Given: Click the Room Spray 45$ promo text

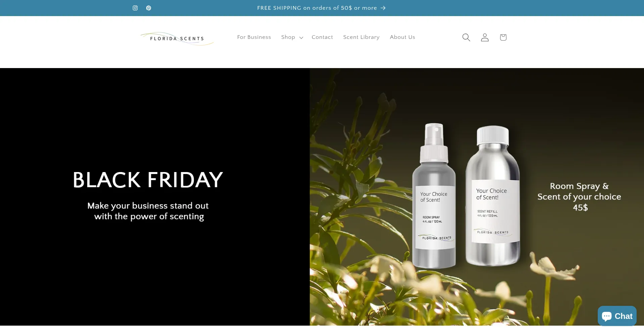Looking at the screenshot, I should pos(579,197).
